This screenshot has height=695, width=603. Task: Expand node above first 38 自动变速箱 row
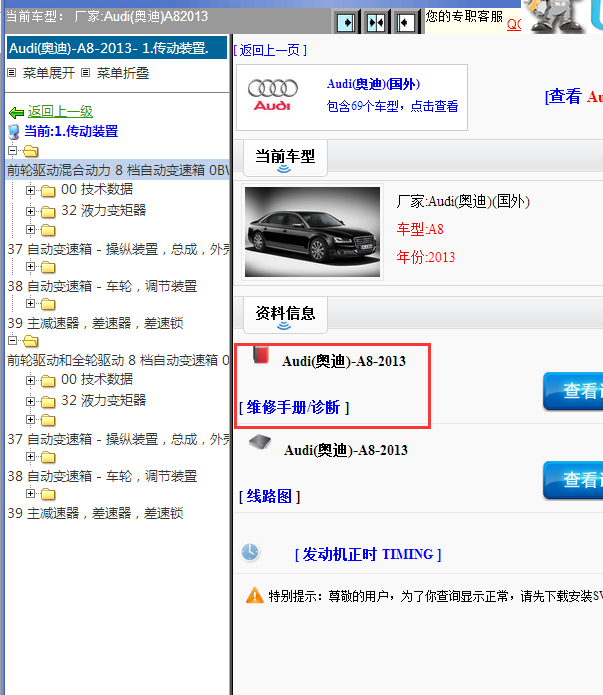coord(30,266)
